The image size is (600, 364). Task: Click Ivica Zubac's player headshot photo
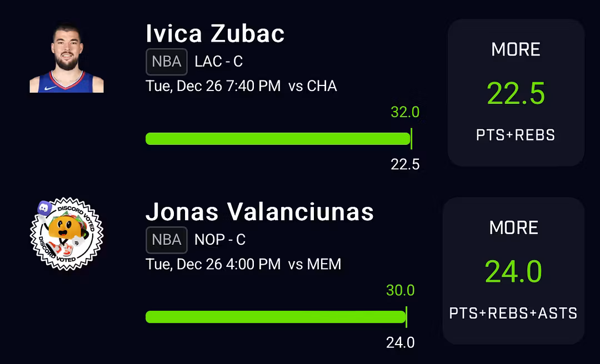click(x=67, y=58)
